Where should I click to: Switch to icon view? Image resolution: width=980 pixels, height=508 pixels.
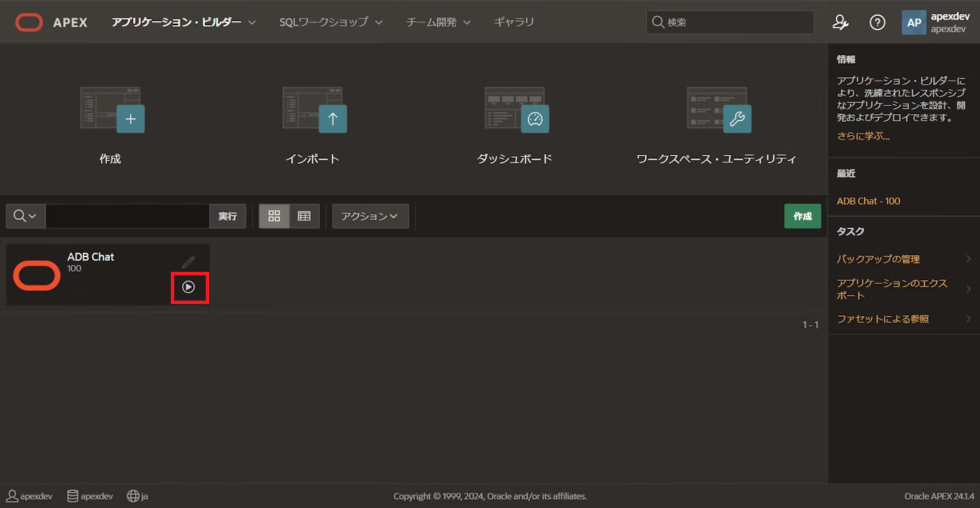(x=274, y=216)
